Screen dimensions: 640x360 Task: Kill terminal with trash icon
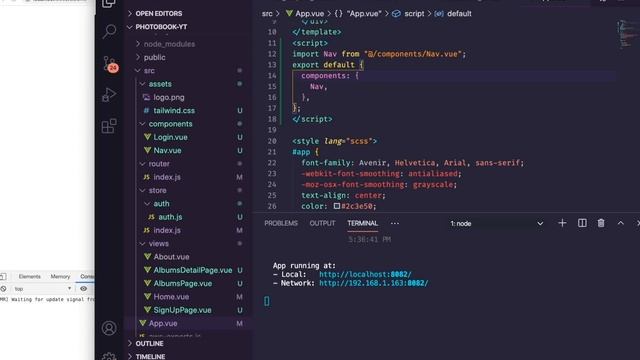(601, 223)
